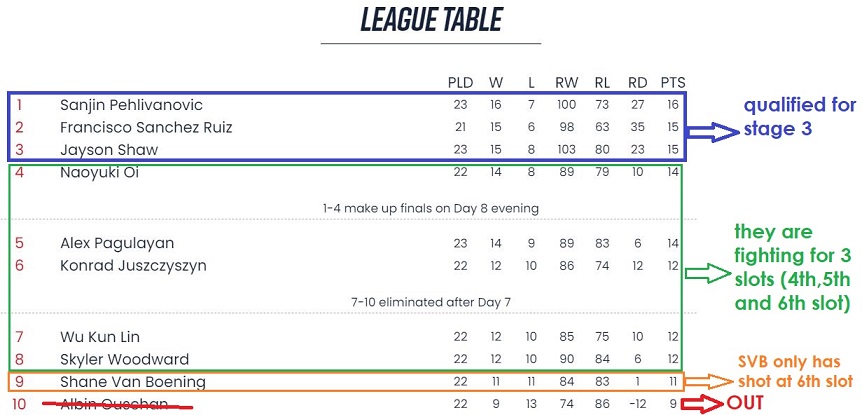Viewport: 862px width, 415px height.
Task: Sort by the PTS column header
Action: [673, 82]
